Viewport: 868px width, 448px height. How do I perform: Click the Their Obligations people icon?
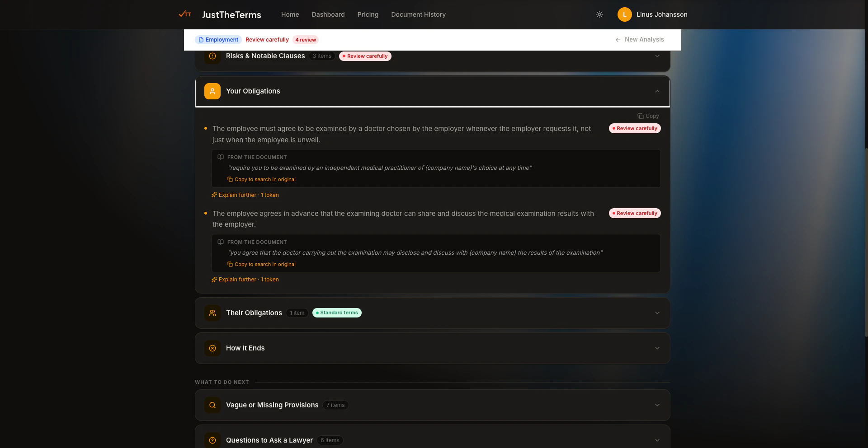(212, 313)
